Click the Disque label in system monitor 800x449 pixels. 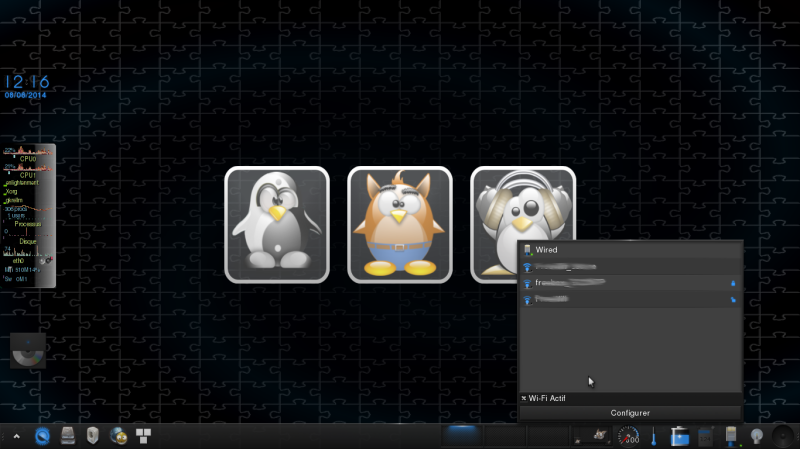28,241
